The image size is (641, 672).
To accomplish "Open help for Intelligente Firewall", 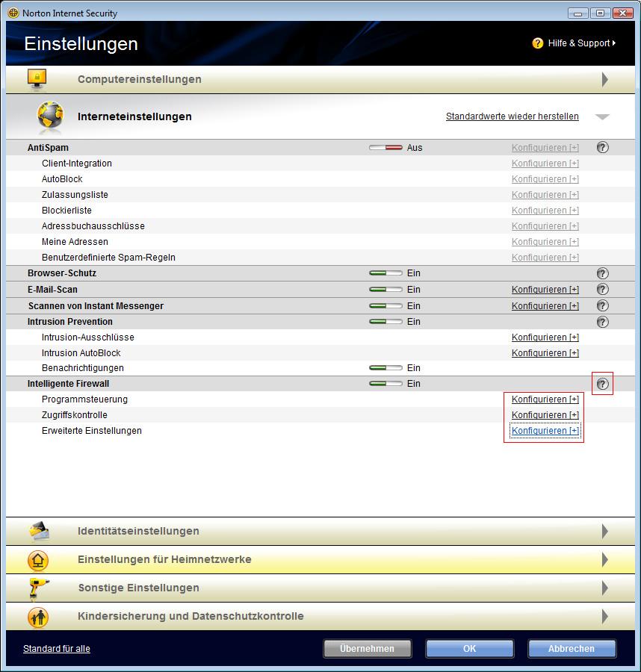I will [602, 384].
